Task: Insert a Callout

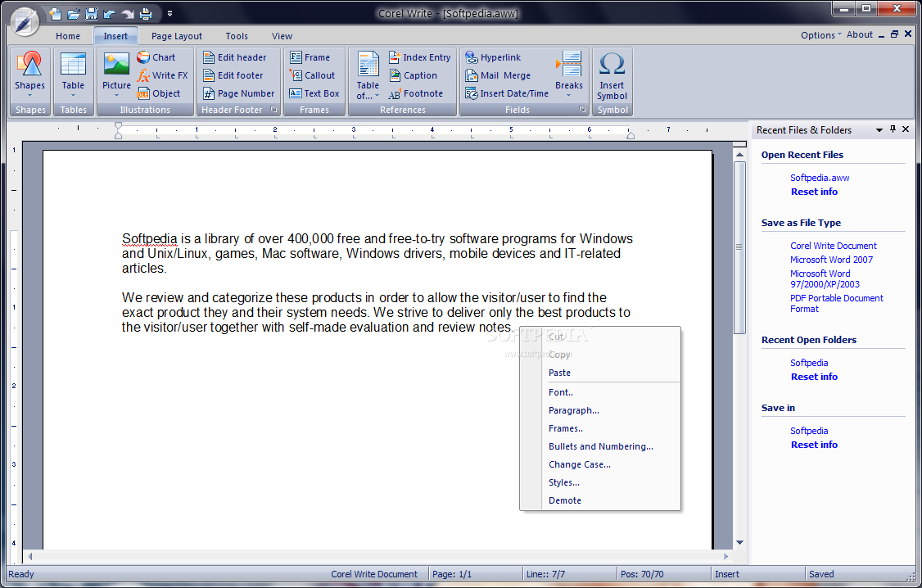Action: (312, 75)
